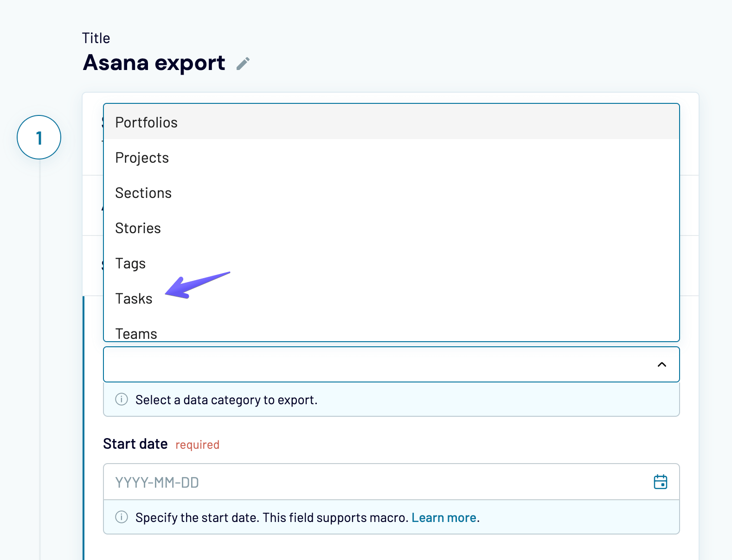732x560 pixels.
Task: Collapse the dropdown using the chevron arrow
Action: 661,364
